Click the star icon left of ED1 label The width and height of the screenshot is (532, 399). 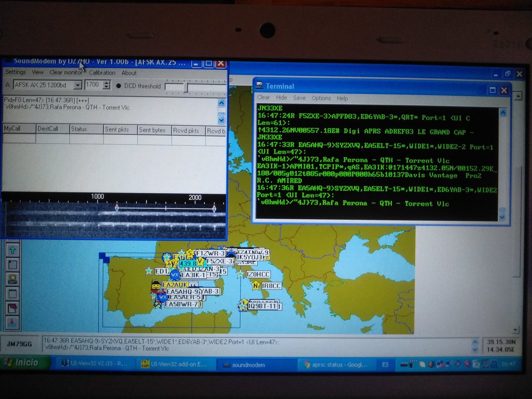coord(149,271)
